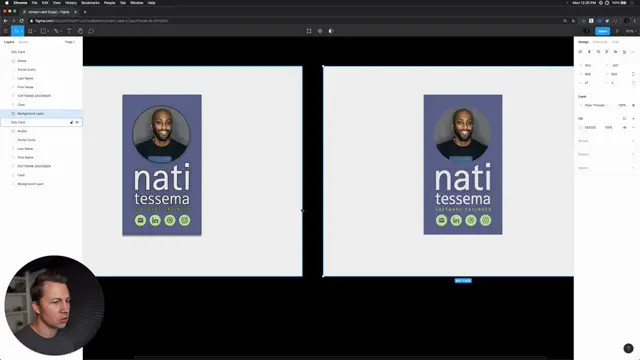
Task: Select the Pen tool
Action: pos(56,31)
